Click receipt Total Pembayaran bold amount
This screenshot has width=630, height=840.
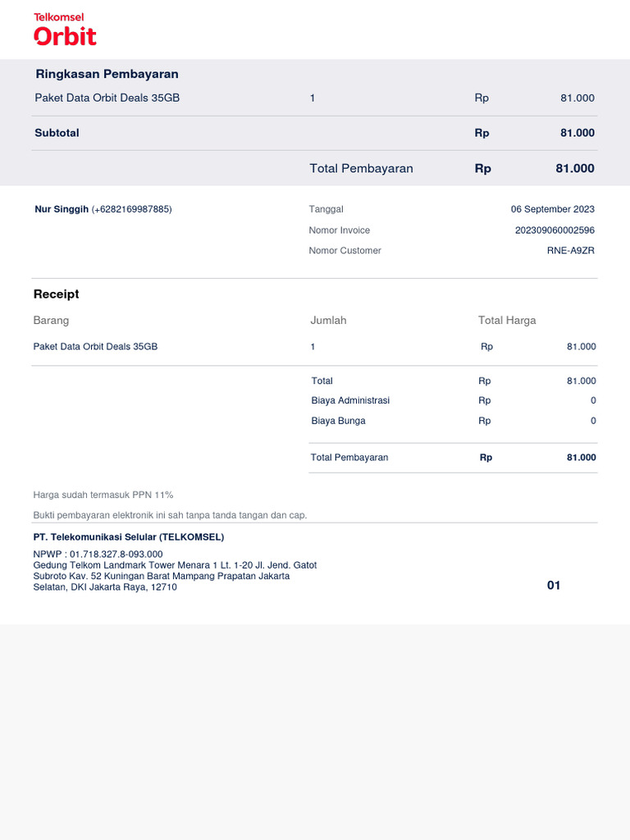click(x=582, y=458)
